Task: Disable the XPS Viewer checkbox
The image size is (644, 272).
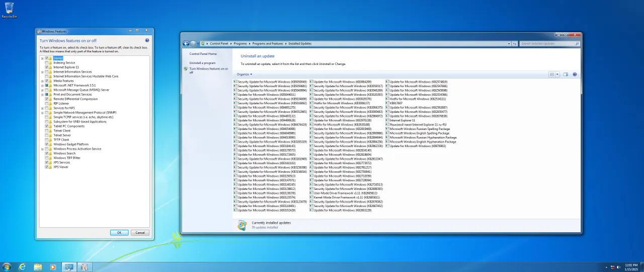Action: pos(47,167)
